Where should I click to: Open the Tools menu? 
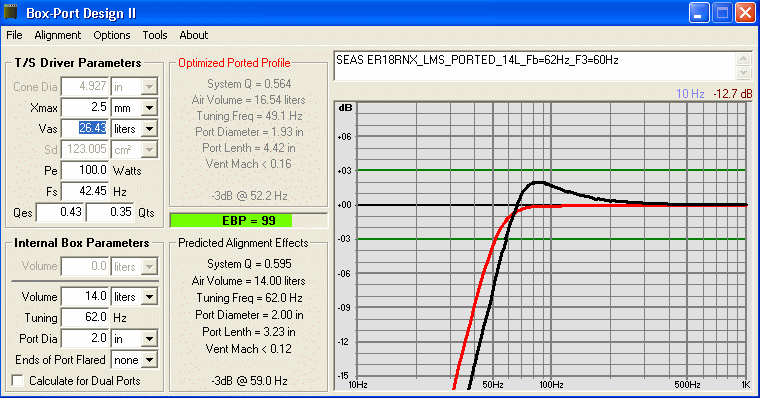pos(155,35)
